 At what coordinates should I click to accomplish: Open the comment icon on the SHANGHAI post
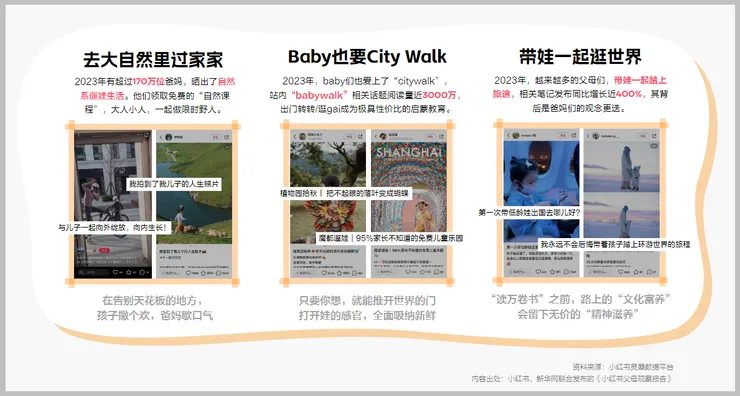point(436,271)
